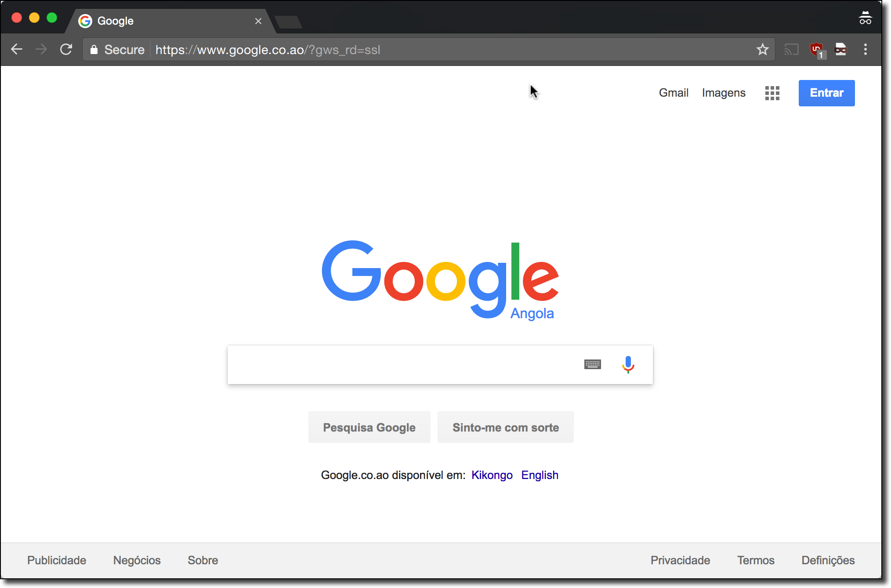Click the Entrar sign-in button
This screenshot has height=588, width=891.
coord(827,93)
